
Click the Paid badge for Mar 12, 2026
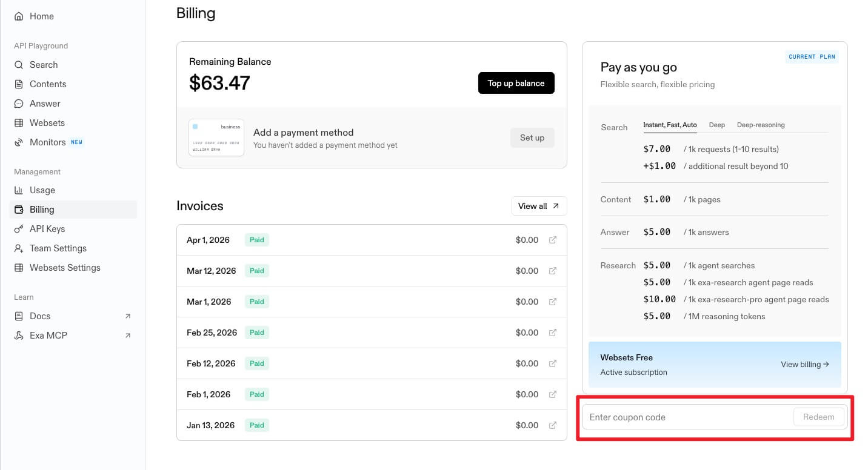point(257,271)
